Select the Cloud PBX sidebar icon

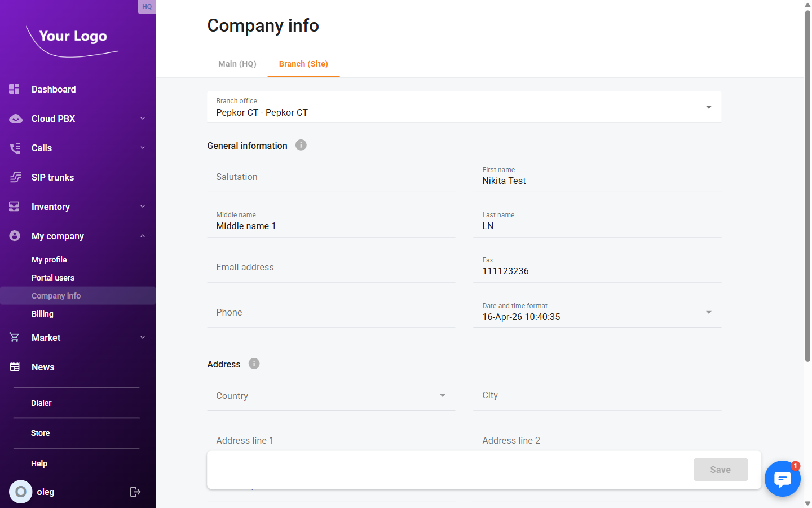click(x=15, y=119)
